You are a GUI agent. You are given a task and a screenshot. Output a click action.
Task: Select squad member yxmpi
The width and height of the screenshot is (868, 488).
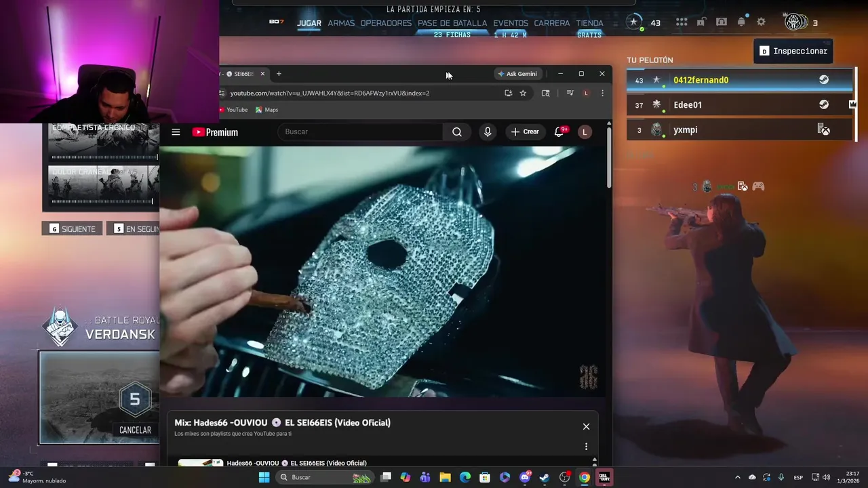pos(739,129)
